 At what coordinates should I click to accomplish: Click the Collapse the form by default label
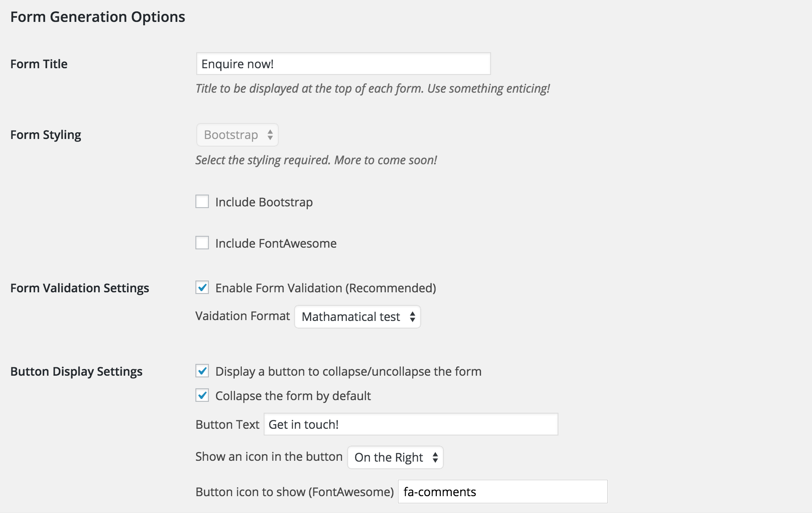click(x=293, y=396)
